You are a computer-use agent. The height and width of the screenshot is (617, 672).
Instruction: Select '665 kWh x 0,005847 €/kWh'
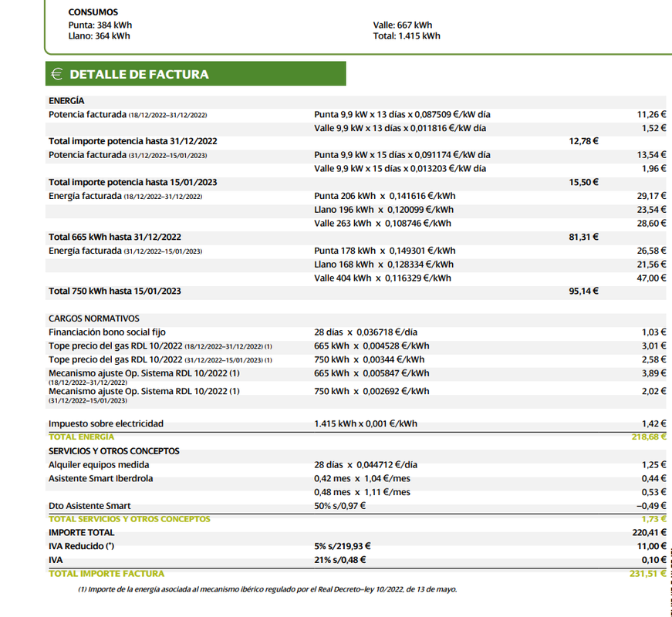click(x=372, y=373)
